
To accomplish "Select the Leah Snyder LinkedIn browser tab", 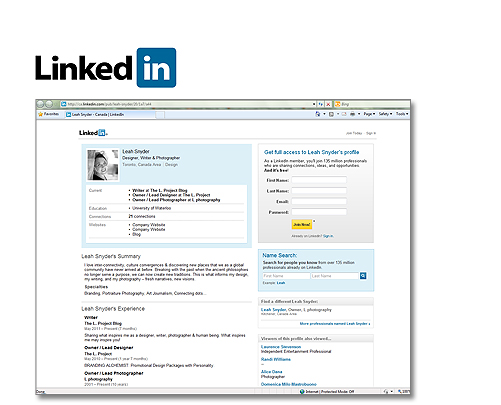I will click(110, 114).
